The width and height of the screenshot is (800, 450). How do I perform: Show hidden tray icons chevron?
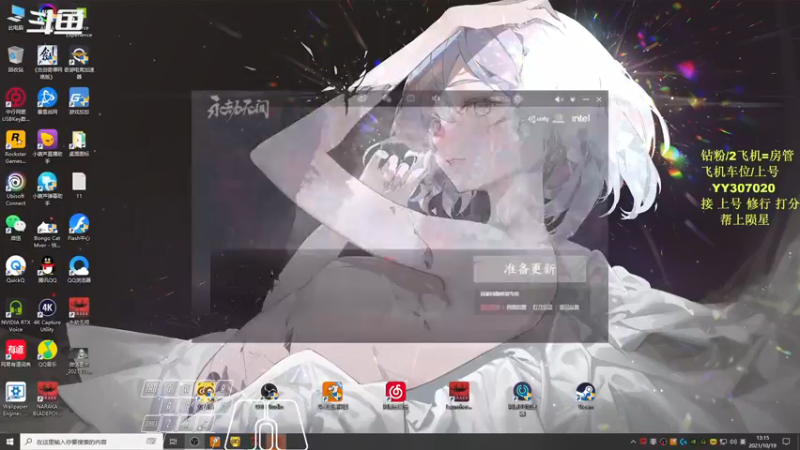click(633, 441)
